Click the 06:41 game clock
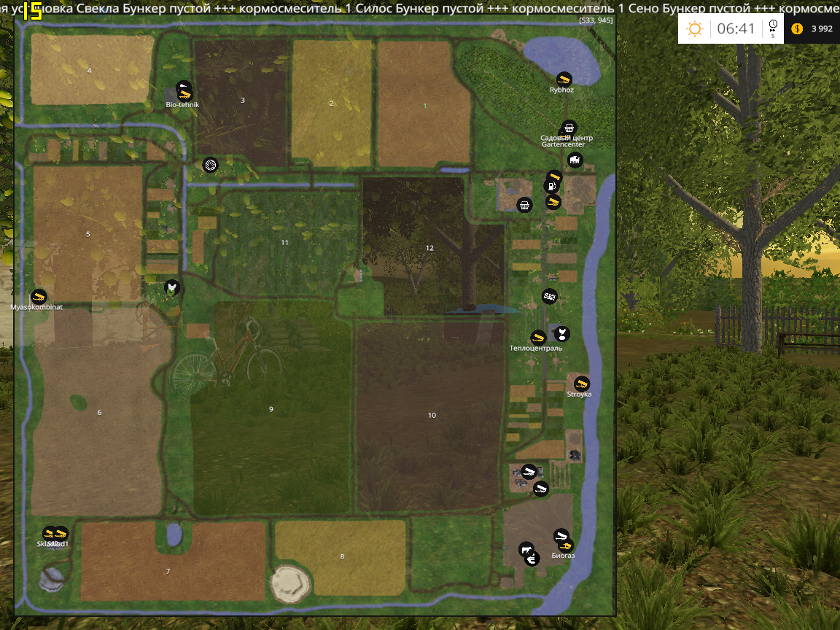The width and height of the screenshot is (840, 630). [736, 28]
